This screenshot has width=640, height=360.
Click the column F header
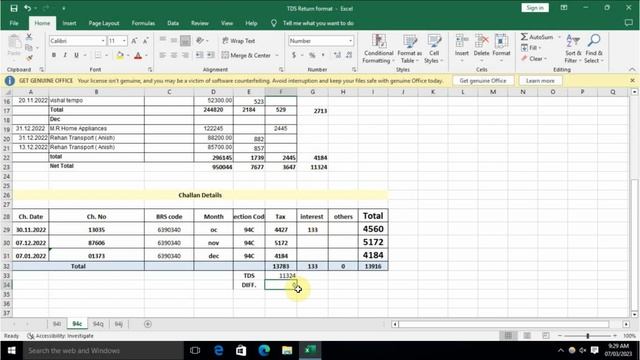click(x=280, y=92)
